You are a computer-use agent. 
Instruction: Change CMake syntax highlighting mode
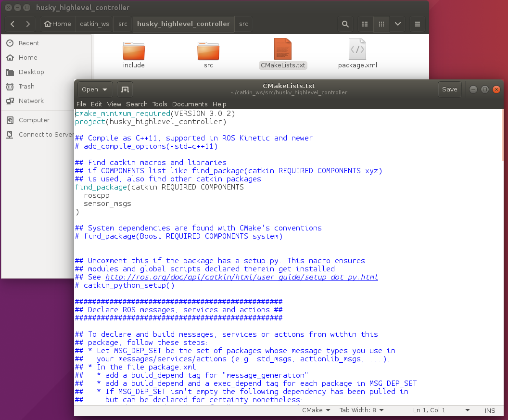click(x=316, y=410)
